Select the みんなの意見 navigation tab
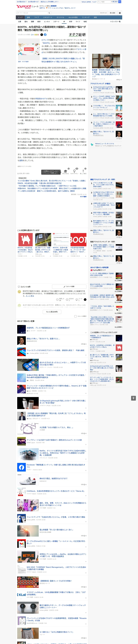This screenshot has height=644, width=138. [x=73, y=17]
